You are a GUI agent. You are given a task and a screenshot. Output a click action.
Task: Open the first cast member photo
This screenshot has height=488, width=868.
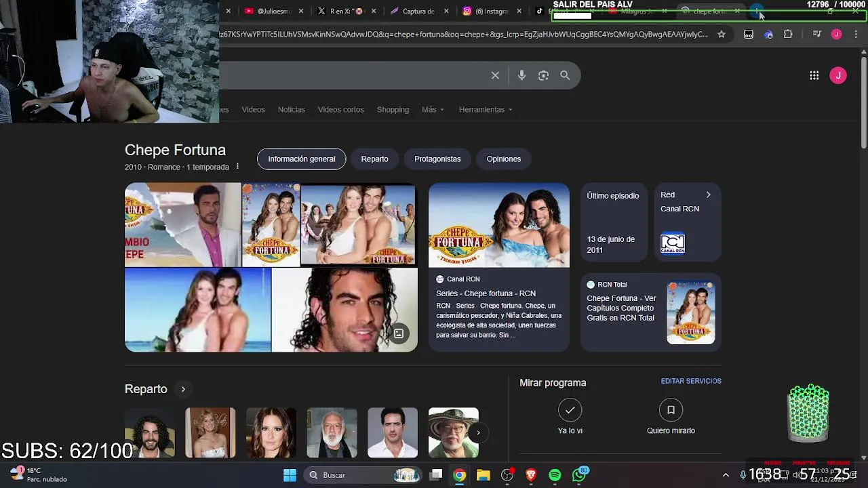150,432
